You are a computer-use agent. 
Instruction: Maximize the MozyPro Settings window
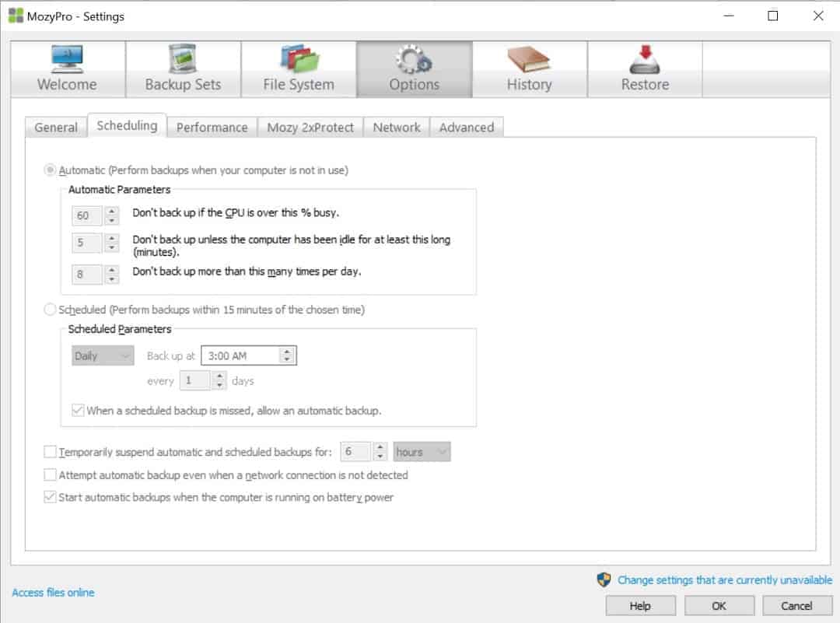[x=772, y=16]
